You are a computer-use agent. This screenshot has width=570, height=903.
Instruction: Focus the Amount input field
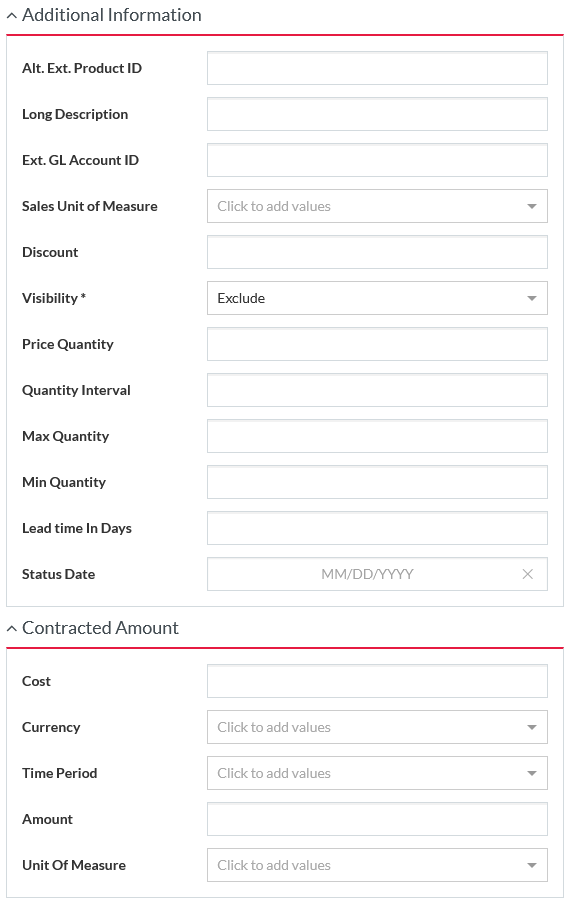377,819
